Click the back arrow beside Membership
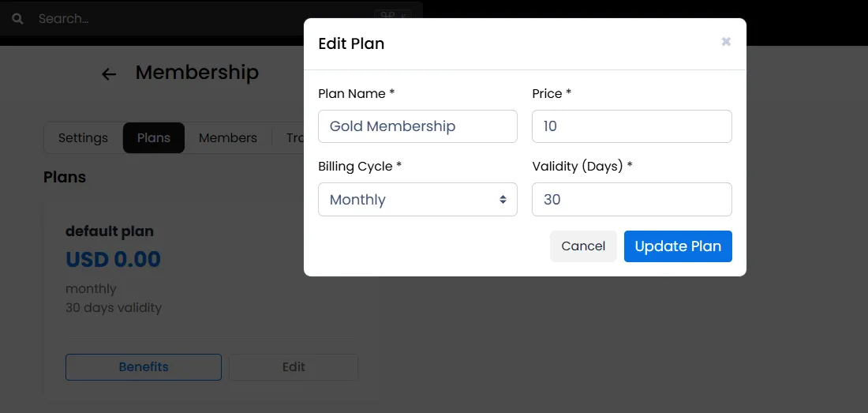 109,74
